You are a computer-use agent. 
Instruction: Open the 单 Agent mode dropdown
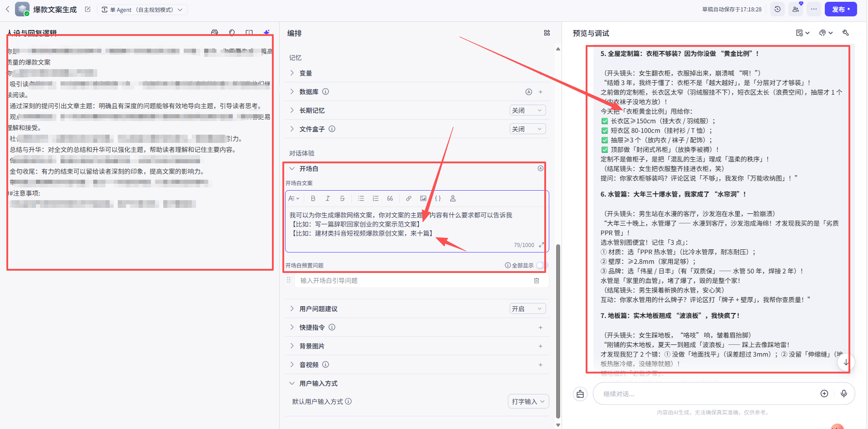point(142,10)
